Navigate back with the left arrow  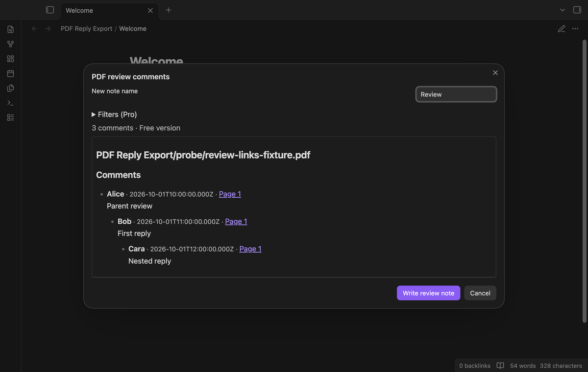[x=34, y=29]
